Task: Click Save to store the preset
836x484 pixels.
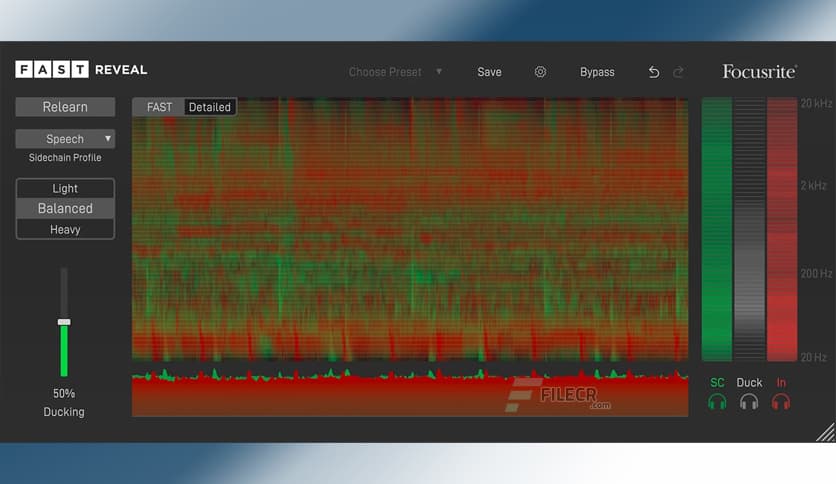Action: [489, 72]
